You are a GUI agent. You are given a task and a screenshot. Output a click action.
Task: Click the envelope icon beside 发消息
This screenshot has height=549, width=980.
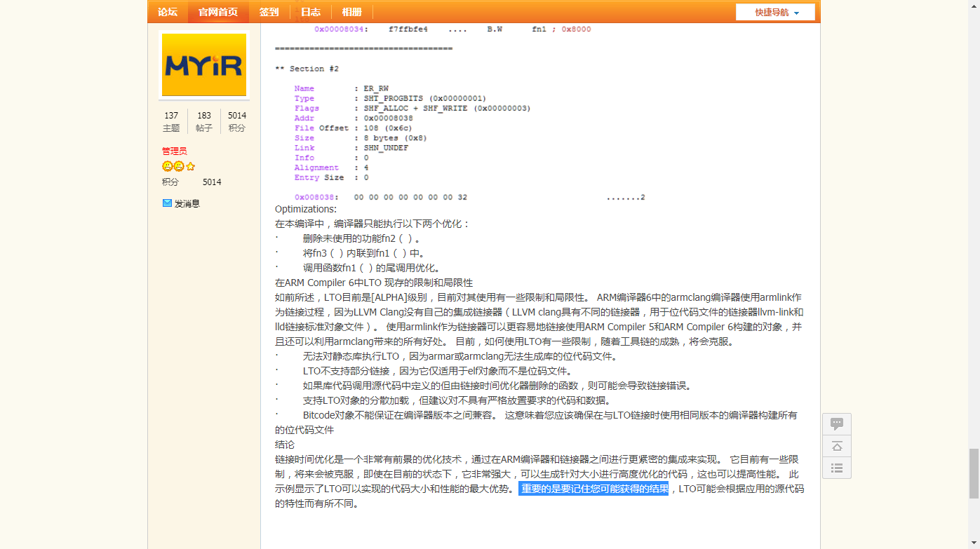(167, 203)
